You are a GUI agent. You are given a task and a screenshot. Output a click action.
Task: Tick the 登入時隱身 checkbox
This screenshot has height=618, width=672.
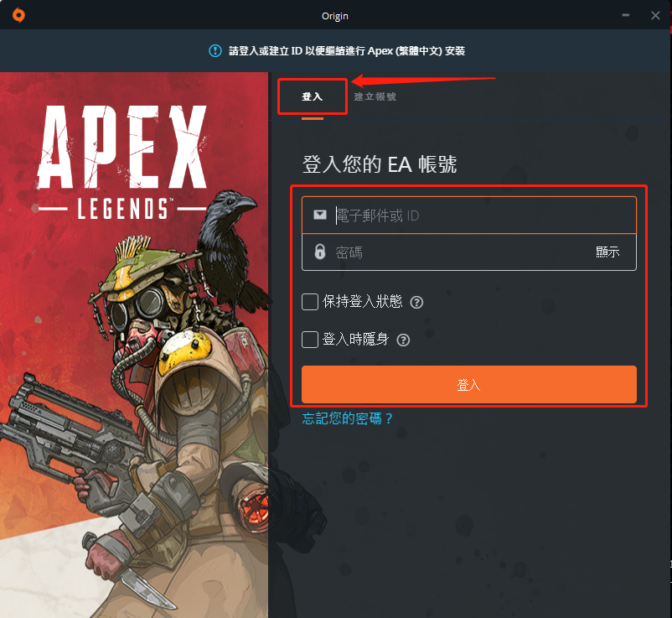[x=310, y=340]
